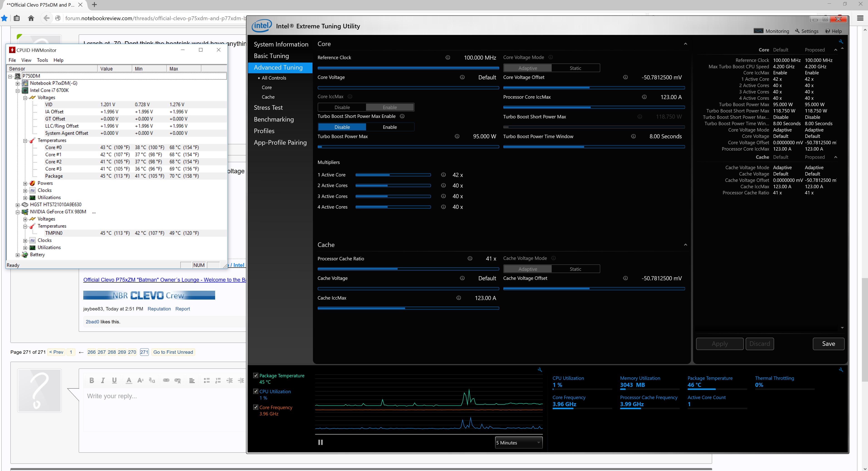The image size is (868, 471).
Task: Collapse CPU Temperatures node in HWMonitor
Action: pyautogui.click(x=25, y=141)
